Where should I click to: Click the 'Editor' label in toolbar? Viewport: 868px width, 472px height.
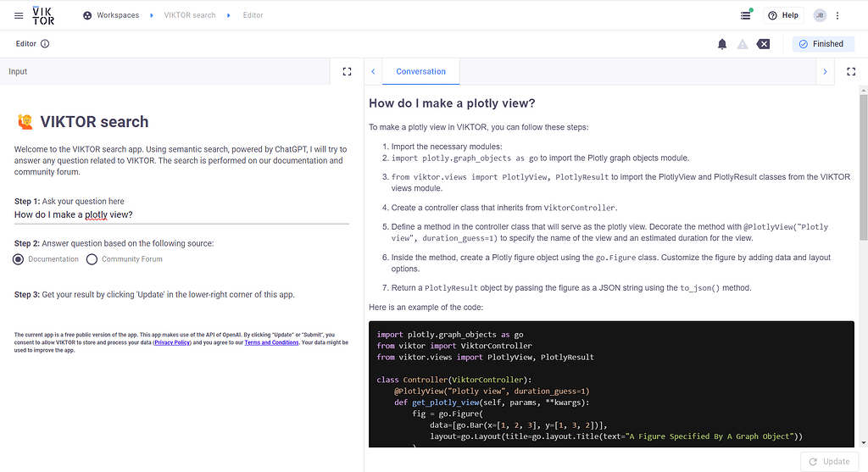26,44
